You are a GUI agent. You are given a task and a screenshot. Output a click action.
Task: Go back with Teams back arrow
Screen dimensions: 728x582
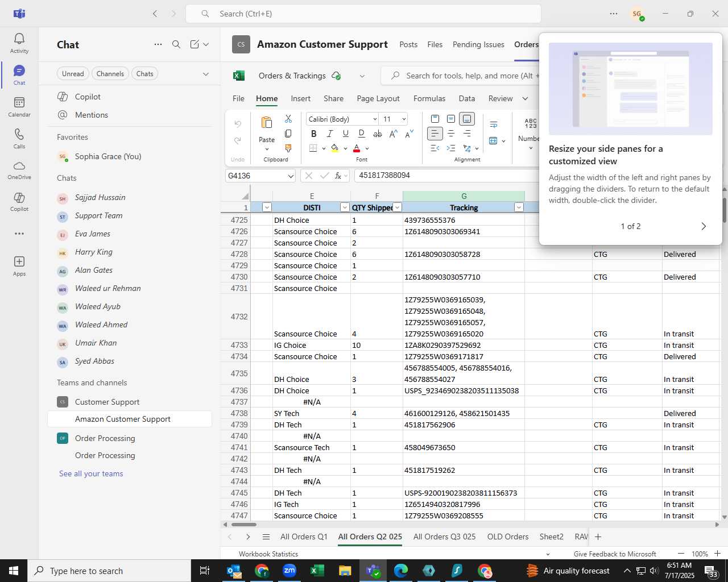pos(155,14)
